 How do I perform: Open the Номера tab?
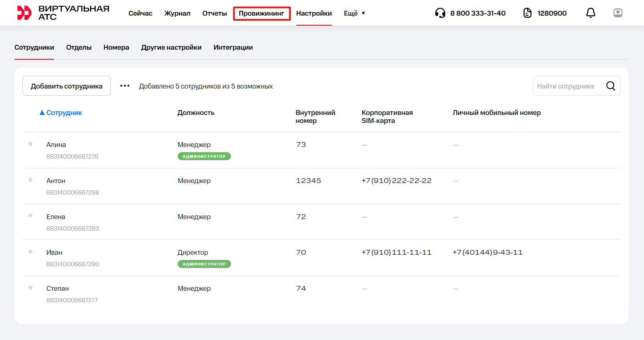coord(116,47)
